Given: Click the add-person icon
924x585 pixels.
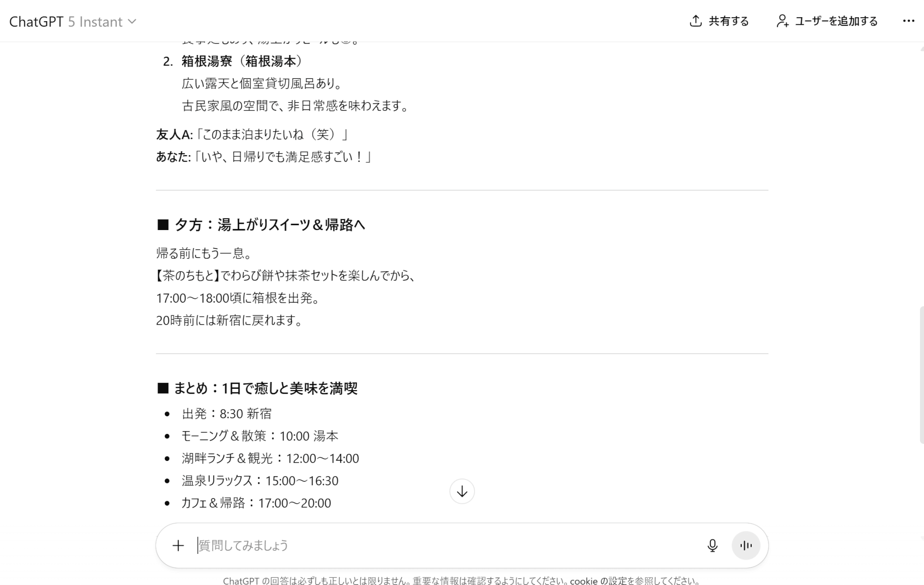Looking at the screenshot, I should [782, 21].
